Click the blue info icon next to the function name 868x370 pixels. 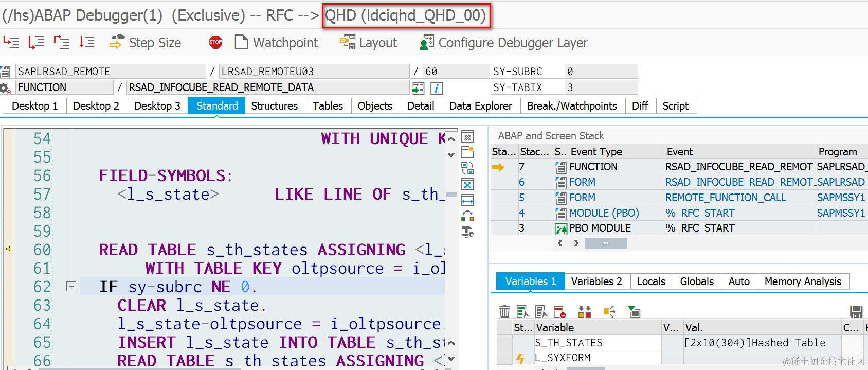click(436, 88)
